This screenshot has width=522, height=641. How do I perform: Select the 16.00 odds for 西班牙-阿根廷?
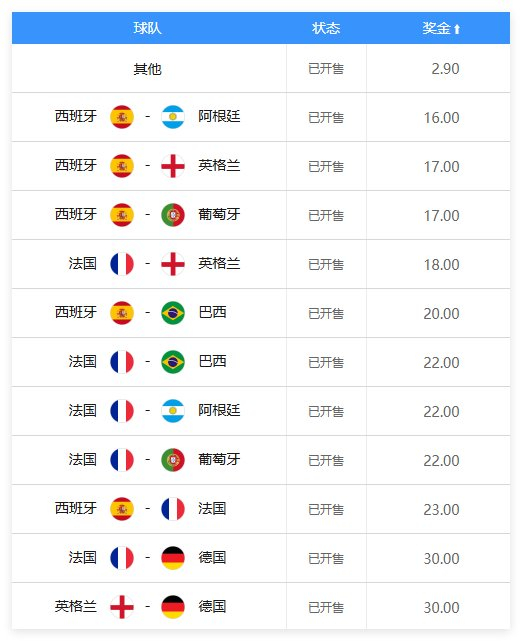[441, 118]
